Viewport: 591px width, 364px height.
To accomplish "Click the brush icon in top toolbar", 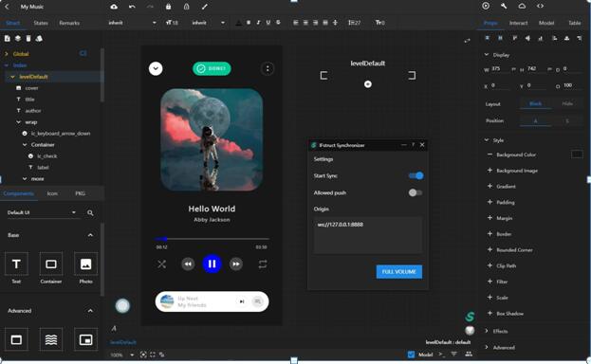I will click(x=205, y=7).
